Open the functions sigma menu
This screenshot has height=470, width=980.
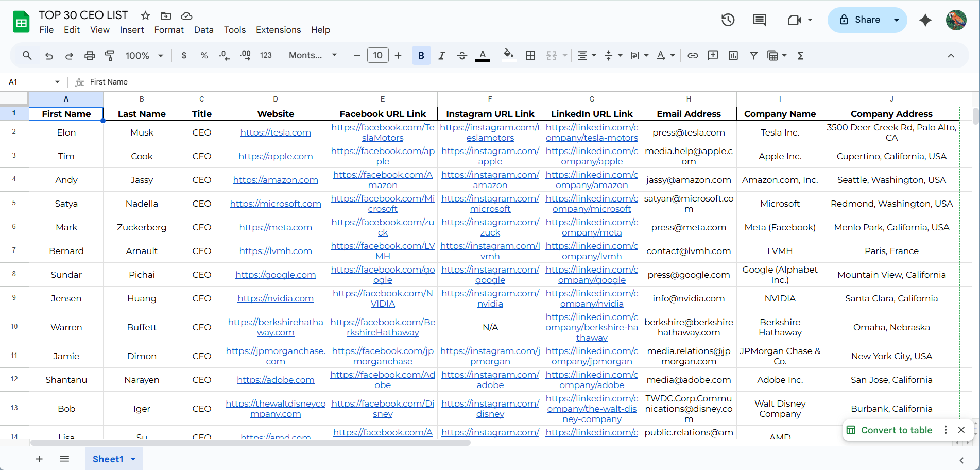pyautogui.click(x=800, y=56)
